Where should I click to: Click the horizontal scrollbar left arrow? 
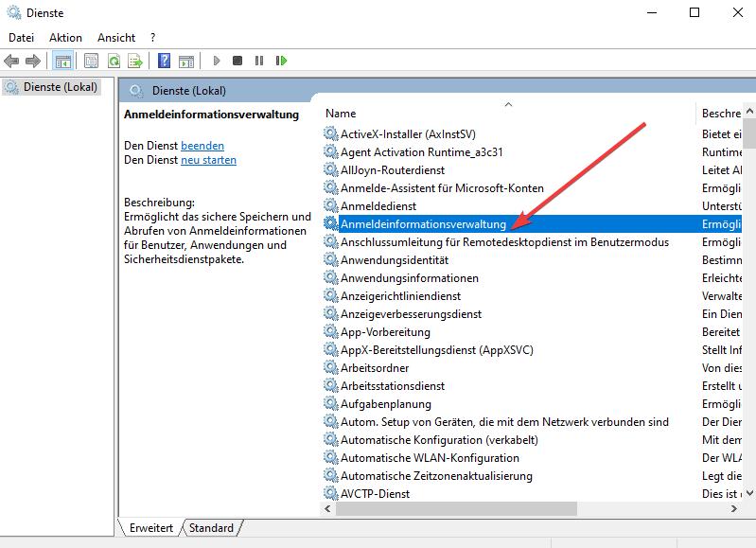coord(328,508)
